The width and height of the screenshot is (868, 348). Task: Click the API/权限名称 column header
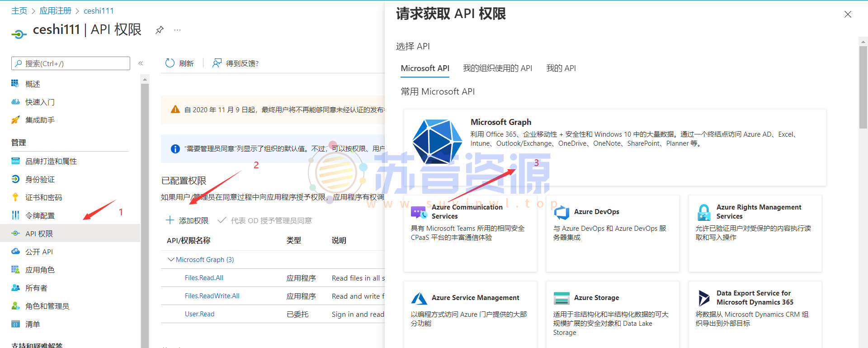tap(189, 241)
